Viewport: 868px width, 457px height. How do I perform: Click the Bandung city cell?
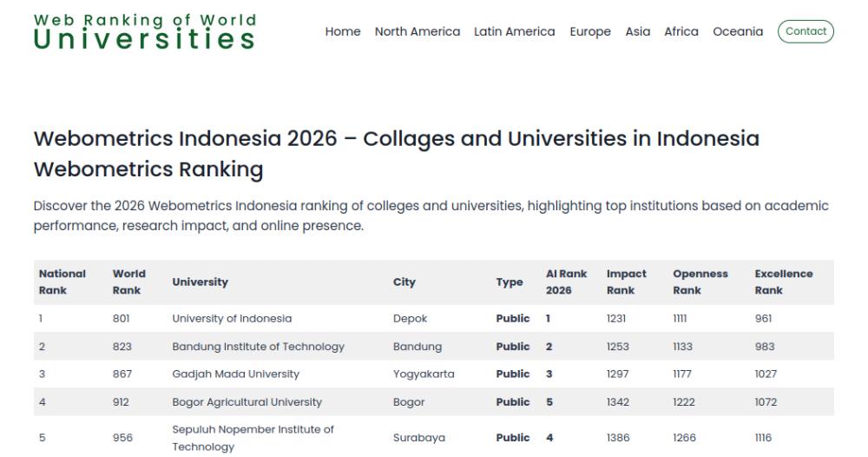click(418, 347)
